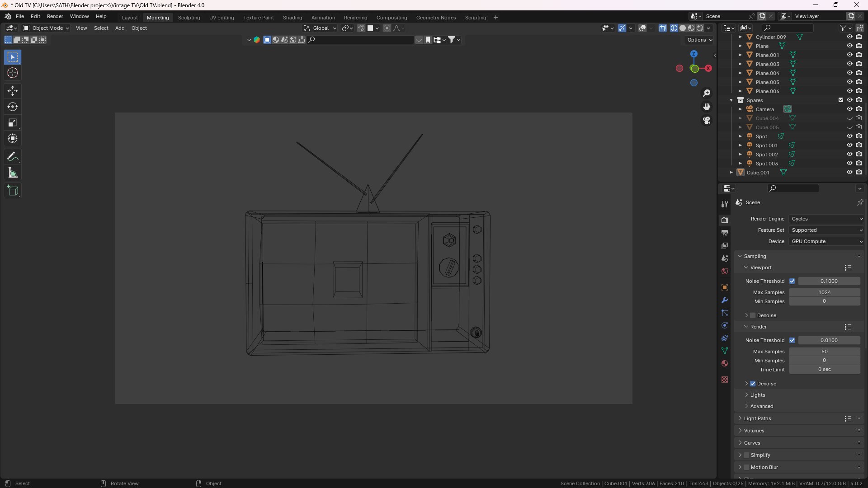Open the Render menu

pyautogui.click(x=55, y=16)
